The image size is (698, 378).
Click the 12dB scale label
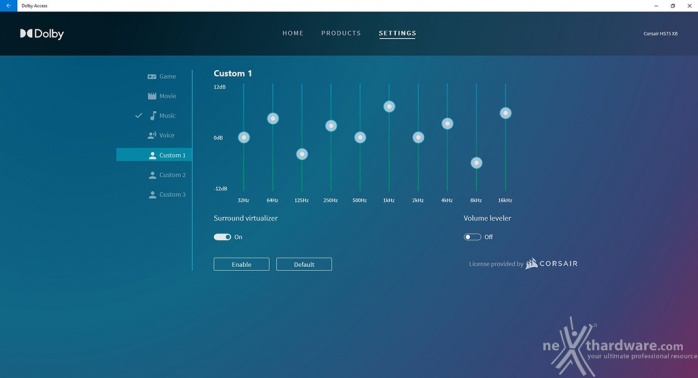pos(219,87)
